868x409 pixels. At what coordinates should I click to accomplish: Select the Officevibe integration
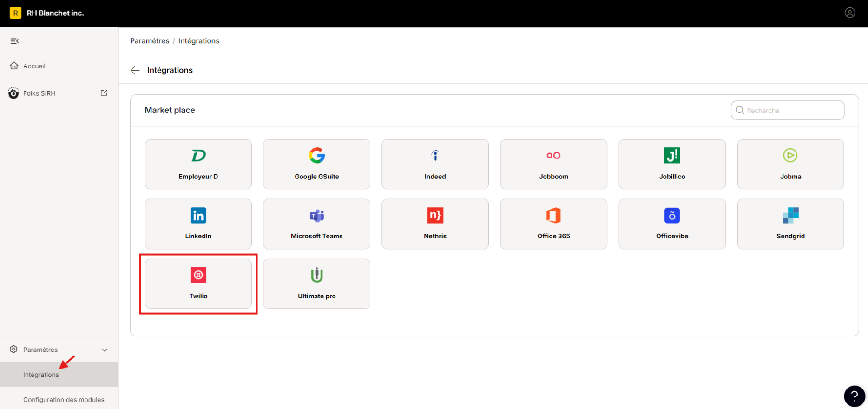[x=672, y=224]
